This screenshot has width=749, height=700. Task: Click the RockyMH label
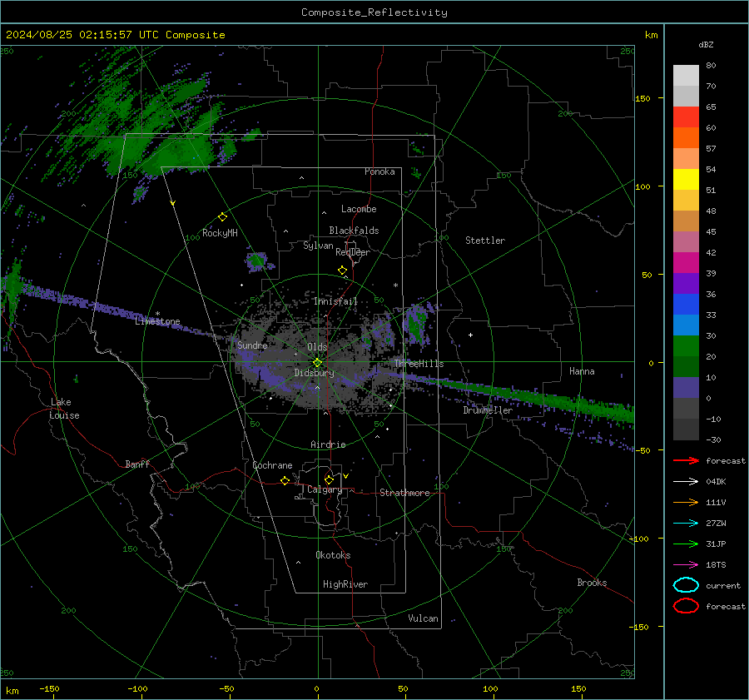[x=220, y=233]
